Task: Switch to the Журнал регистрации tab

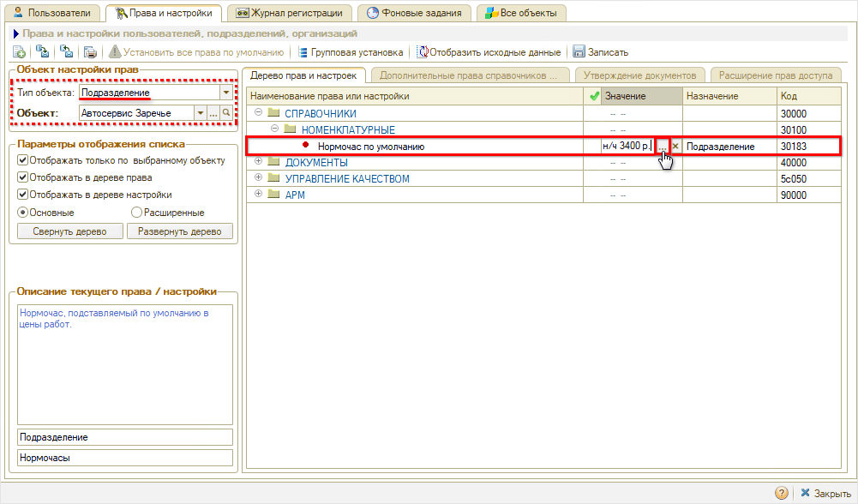Action: [290, 13]
